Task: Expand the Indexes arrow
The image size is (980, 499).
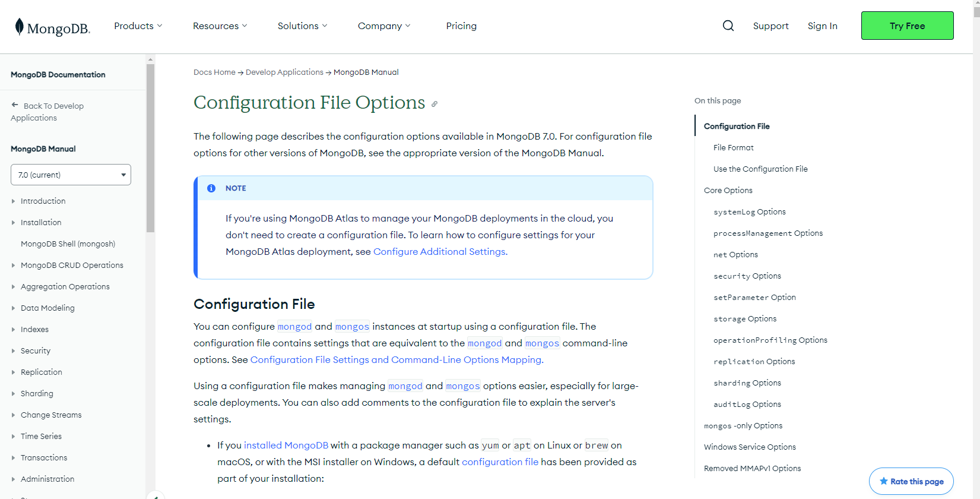Action: click(x=13, y=330)
